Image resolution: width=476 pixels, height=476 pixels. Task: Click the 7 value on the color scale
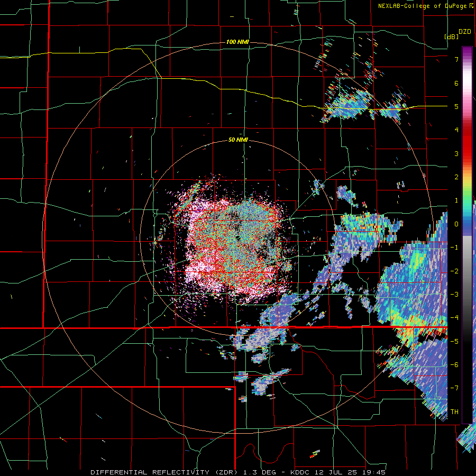[456, 59]
